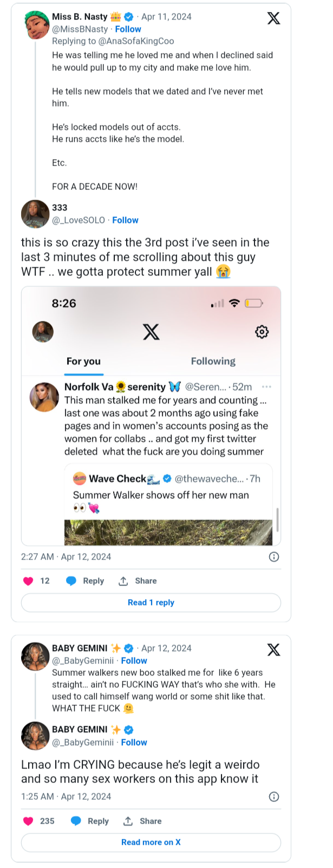The height and width of the screenshot is (868, 333).
Task: Click the share icon on 333 tweet
Action: point(123,581)
